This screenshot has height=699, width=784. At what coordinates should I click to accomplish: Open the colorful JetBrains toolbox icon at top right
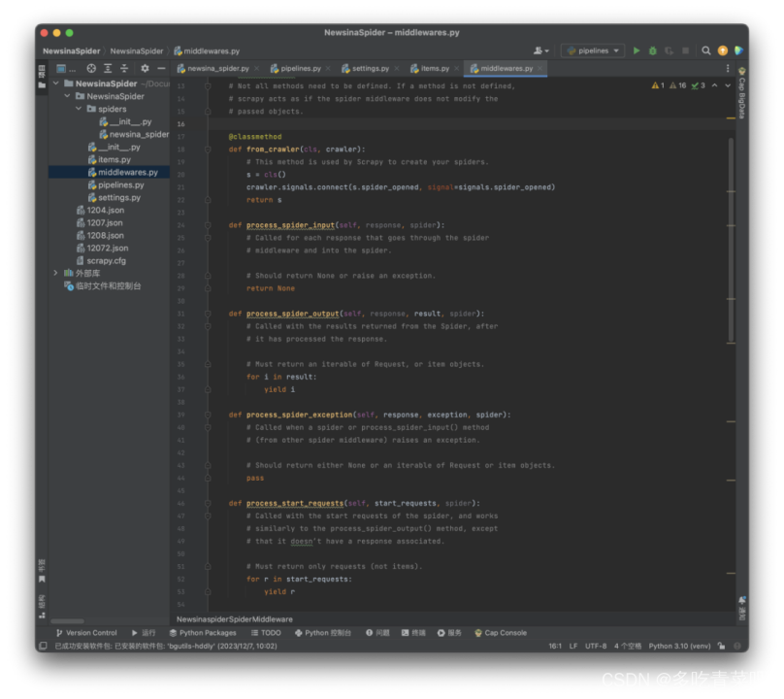click(738, 50)
